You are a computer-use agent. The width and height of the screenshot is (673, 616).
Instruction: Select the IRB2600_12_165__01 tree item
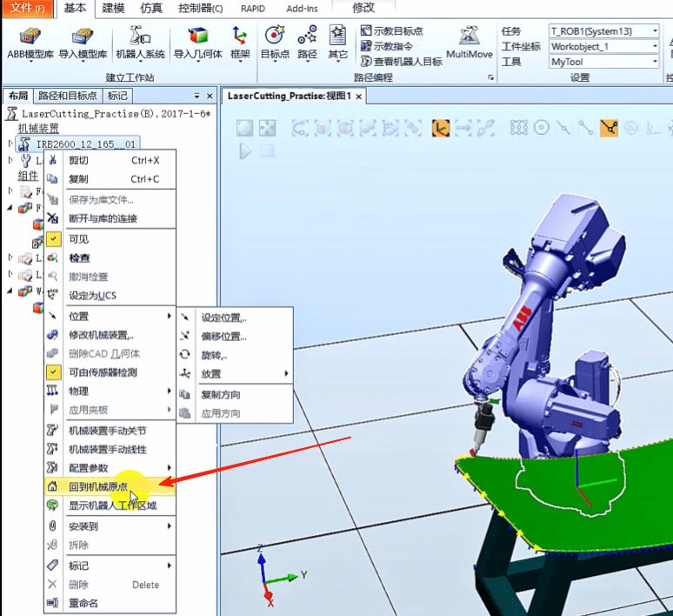[x=78, y=144]
